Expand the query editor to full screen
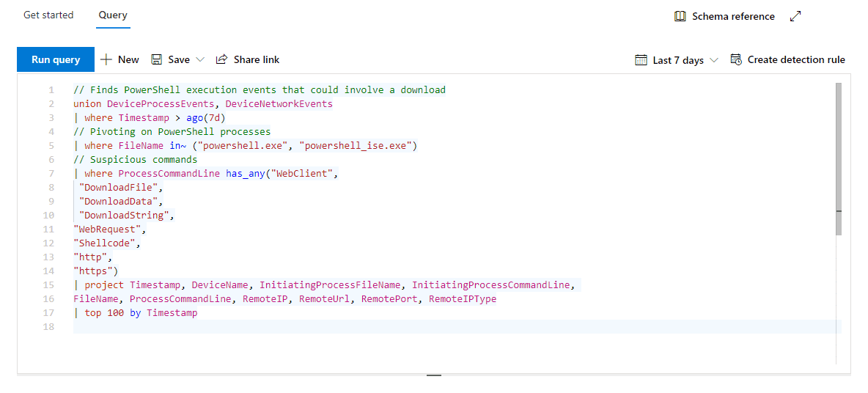The width and height of the screenshot is (868, 393). coord(795,16)
